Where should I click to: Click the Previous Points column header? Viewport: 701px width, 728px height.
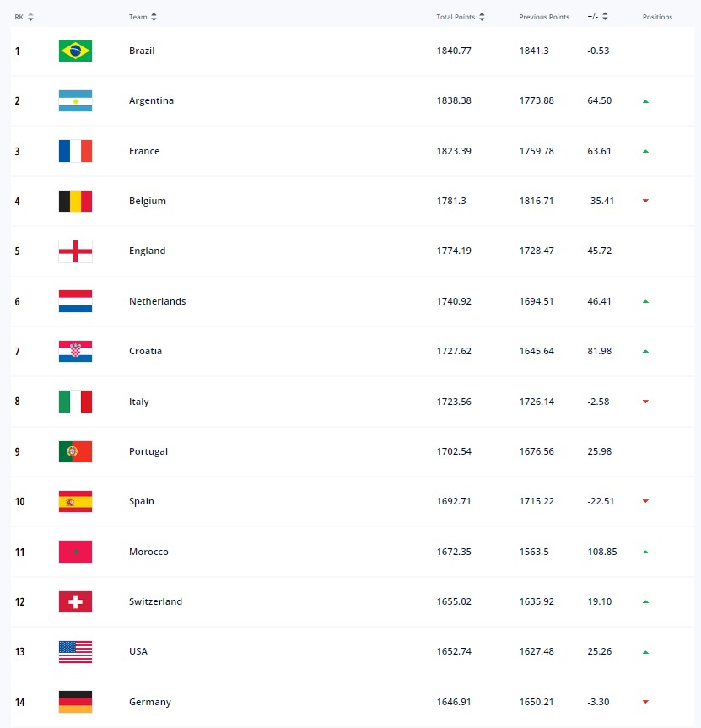click(x=544, y=17)
